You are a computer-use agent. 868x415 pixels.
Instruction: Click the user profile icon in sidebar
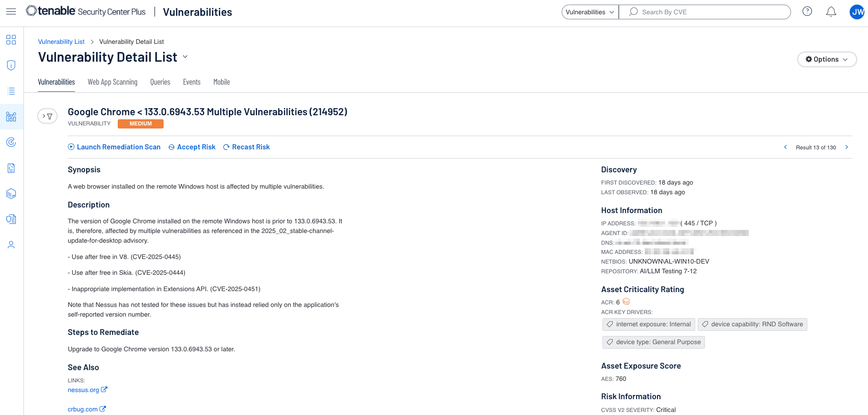point(11,245)
